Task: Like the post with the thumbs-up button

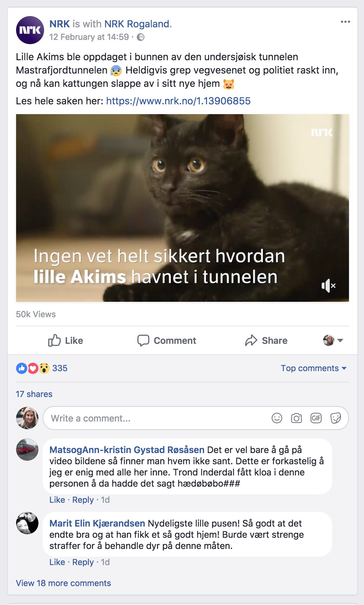Action: [x=66, y=340]
